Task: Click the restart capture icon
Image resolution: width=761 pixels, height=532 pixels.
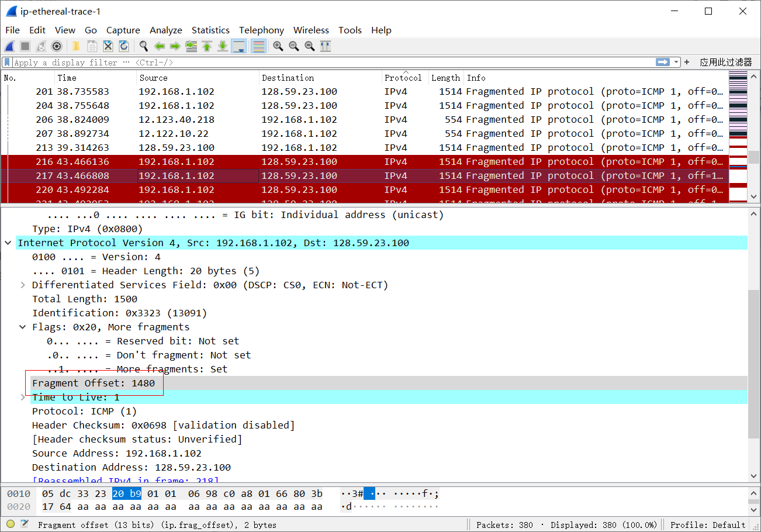Action: pos(41,46)
